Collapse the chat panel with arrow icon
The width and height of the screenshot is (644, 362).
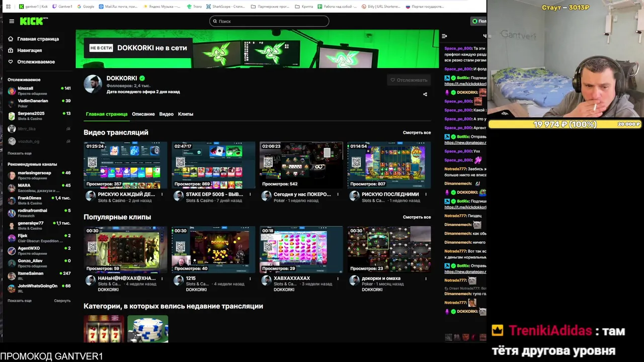pyautogui.click(x=444, y=36)
